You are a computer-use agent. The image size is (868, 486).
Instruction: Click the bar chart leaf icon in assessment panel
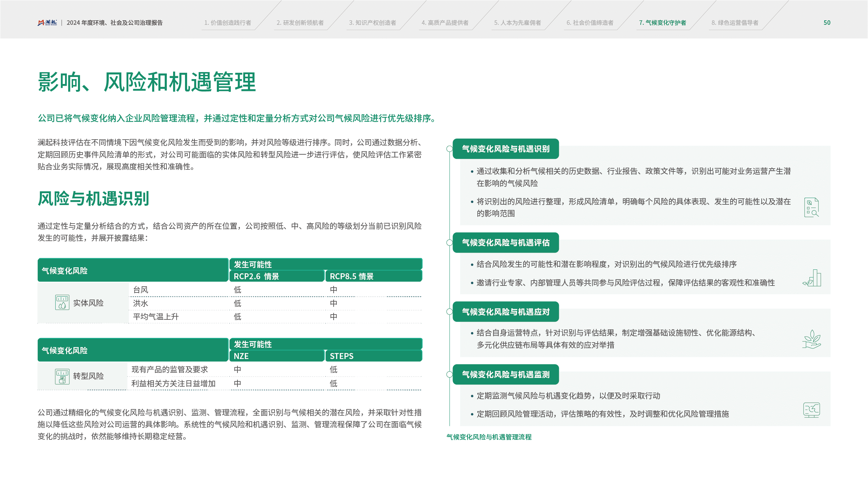coord(812,278)
